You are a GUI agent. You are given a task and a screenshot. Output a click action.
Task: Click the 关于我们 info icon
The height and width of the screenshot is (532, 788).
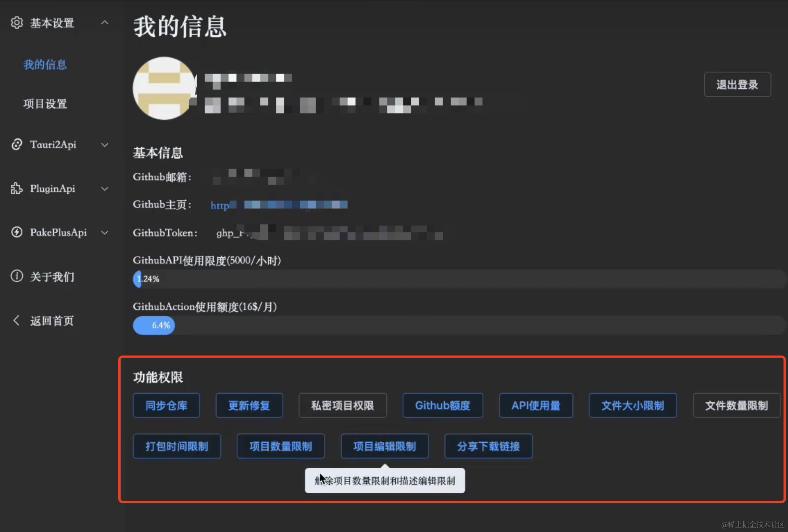point(17,276)
